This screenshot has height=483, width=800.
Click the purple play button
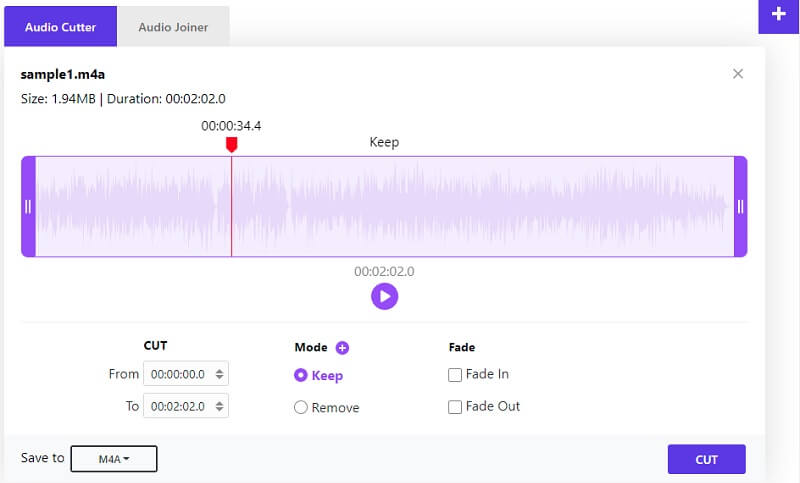pyautogui.click(x=384, y=296)
